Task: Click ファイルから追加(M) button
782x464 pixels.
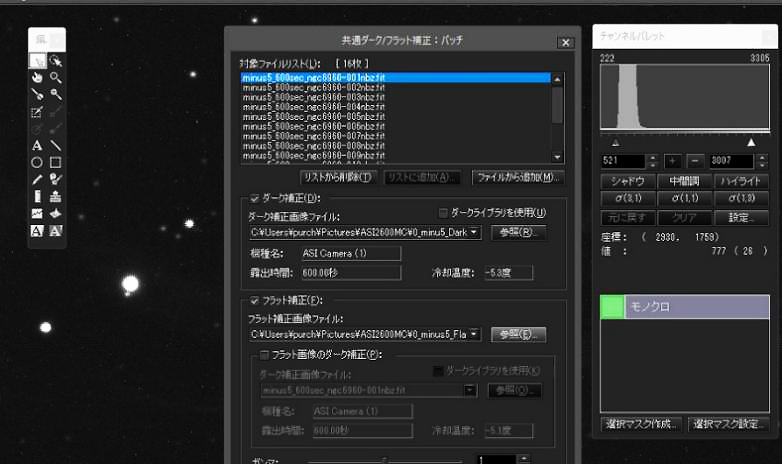Action: point(518,178)
